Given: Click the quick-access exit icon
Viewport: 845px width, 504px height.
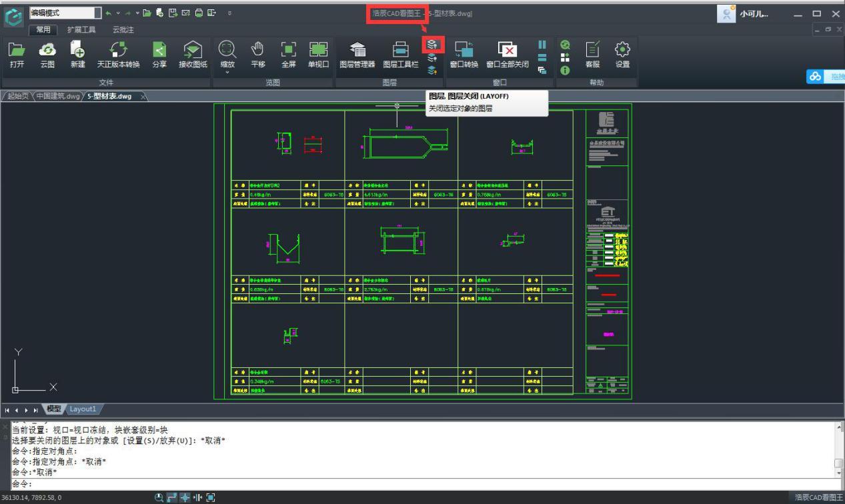Looking at the screenshot, I should (x=211, y=13).
